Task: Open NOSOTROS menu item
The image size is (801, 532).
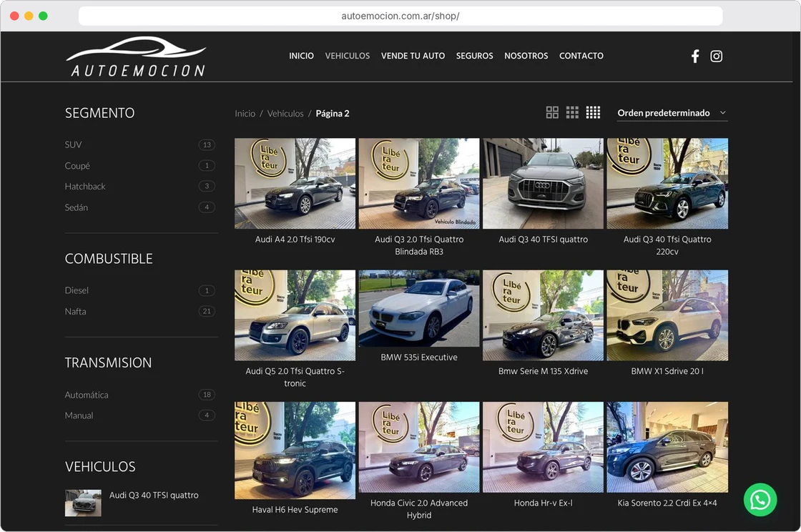Action: coord(526,56)
